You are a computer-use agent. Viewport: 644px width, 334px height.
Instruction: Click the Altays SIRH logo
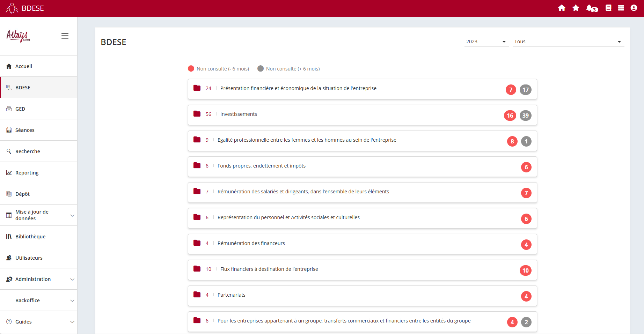point(18,36)
